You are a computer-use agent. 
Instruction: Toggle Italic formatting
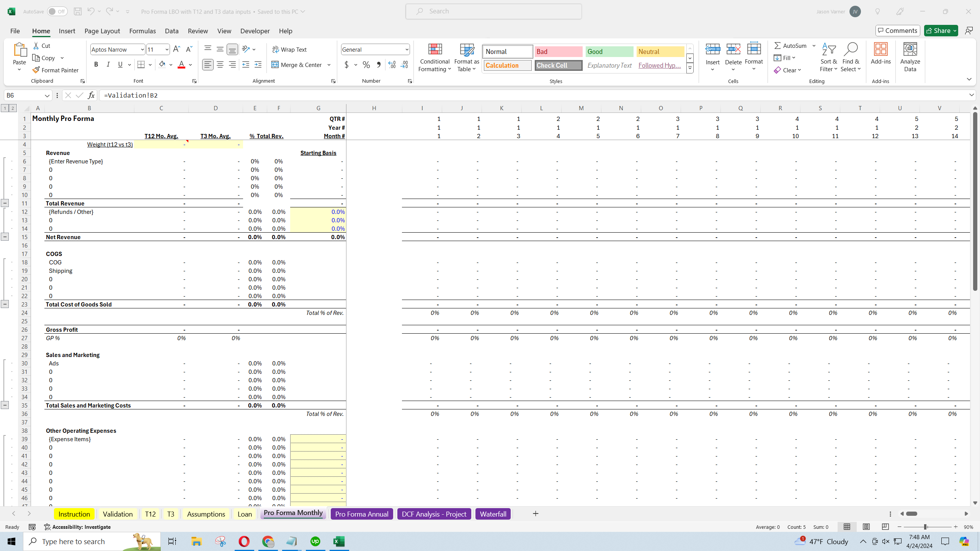click(x=108, y=64)
